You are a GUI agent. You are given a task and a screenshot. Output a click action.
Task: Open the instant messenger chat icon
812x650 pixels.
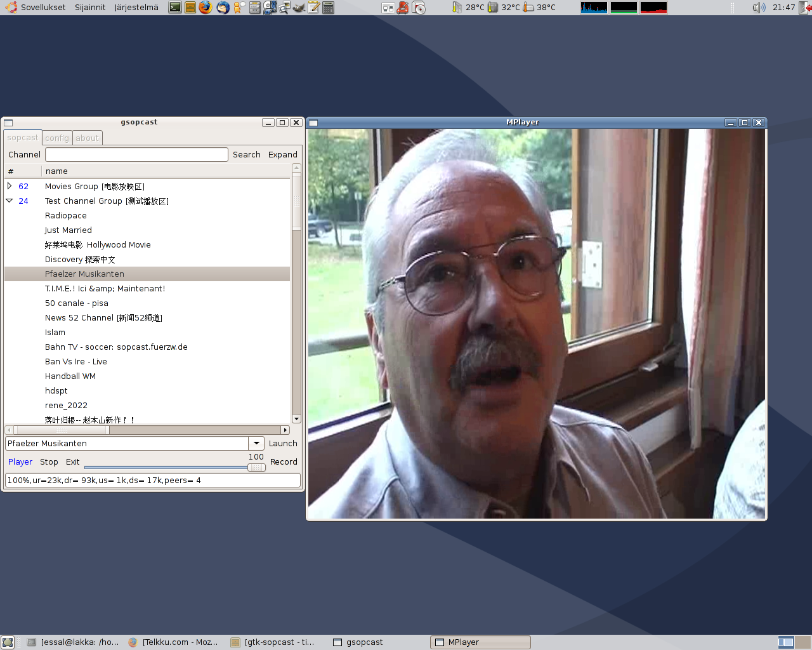(x=239, y=8)
